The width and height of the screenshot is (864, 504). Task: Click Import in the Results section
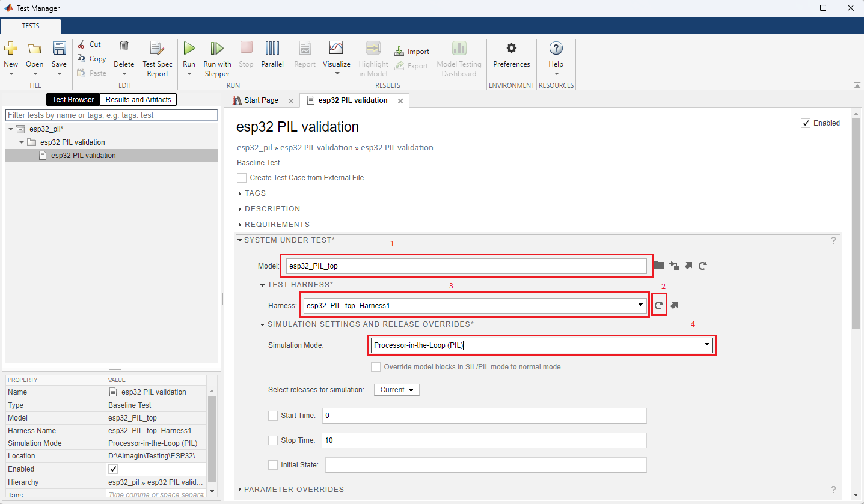point(412,52)
